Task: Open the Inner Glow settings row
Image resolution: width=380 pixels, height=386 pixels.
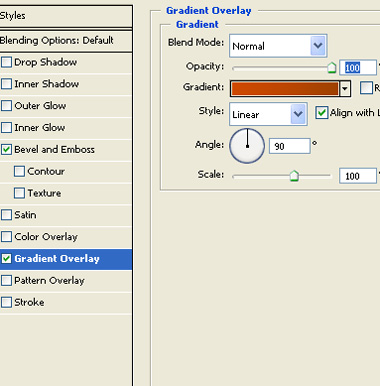Action: (66, 127)
